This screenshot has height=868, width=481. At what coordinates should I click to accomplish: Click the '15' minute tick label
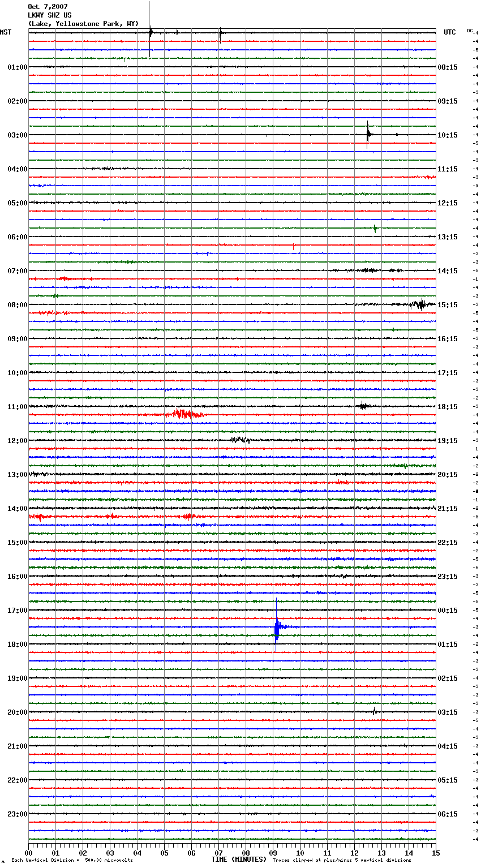436,853
